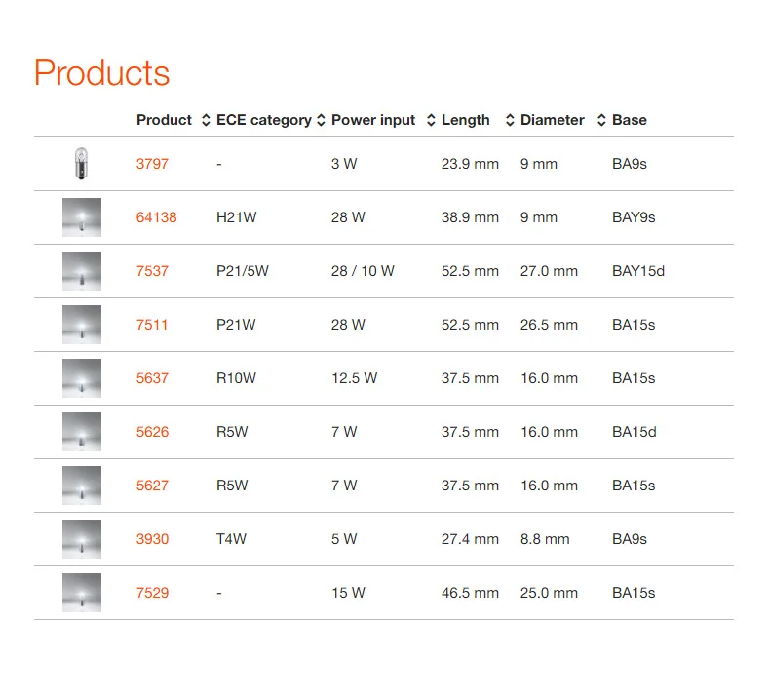
Task: Click the Base column header
Action: [629, 120]
